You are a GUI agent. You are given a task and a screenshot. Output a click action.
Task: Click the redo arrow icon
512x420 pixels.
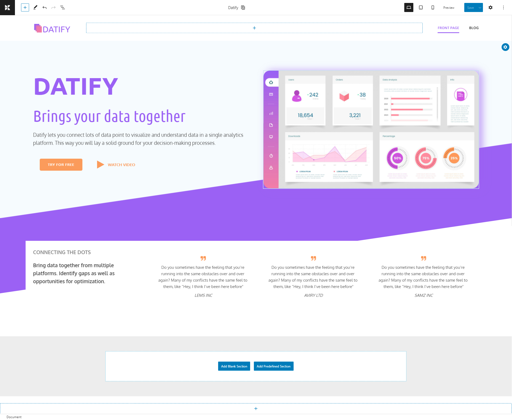pyautogui.click(x=54, y=8)
